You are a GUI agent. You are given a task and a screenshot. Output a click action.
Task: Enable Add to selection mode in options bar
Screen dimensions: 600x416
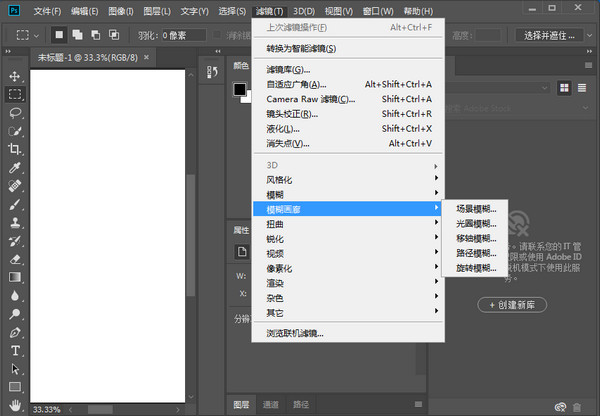77,35
